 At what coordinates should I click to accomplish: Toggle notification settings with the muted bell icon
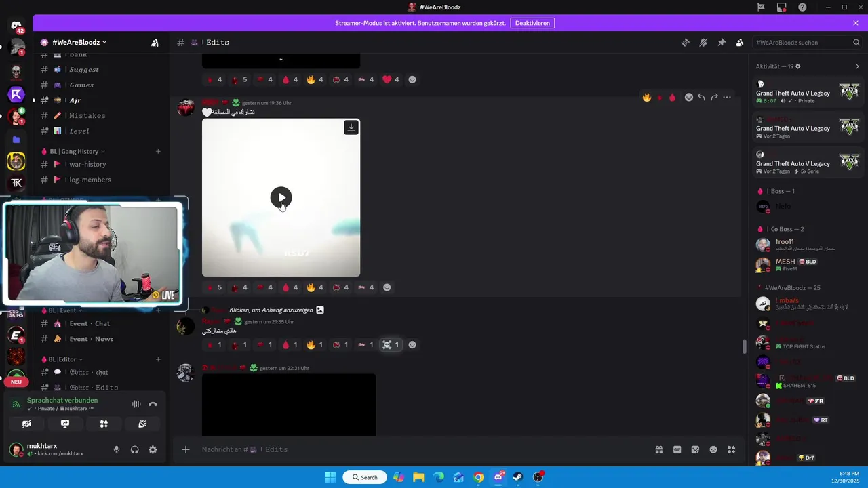pos(703,42)
